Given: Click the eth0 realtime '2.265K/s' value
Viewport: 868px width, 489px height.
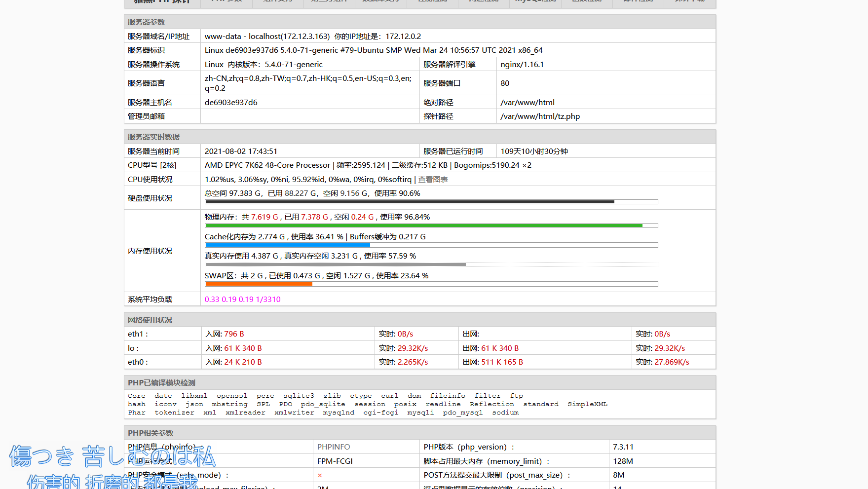Looking at the screenshot, I should (x=413, y=362).
